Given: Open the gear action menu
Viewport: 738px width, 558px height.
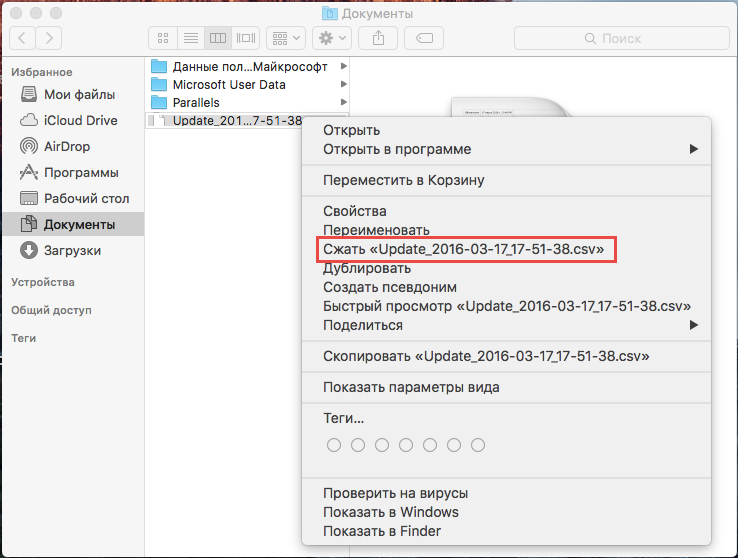Looking at the screenshot, I should (332, 38).
